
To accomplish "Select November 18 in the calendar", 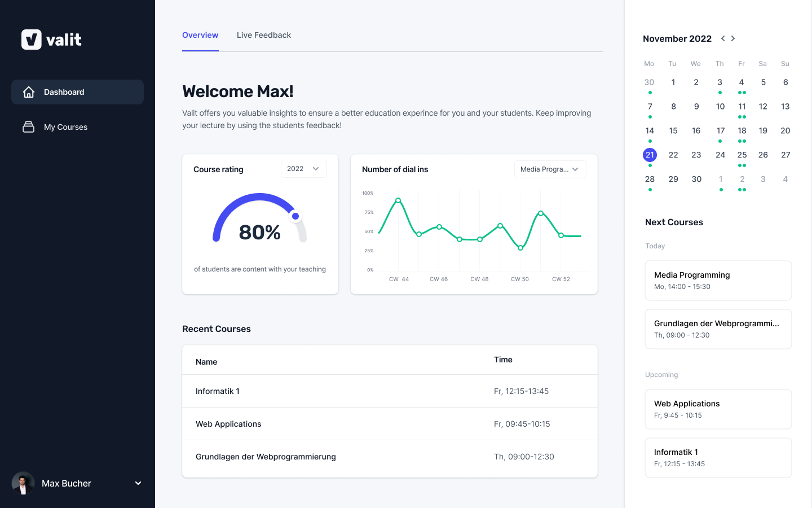I will 742,131.
